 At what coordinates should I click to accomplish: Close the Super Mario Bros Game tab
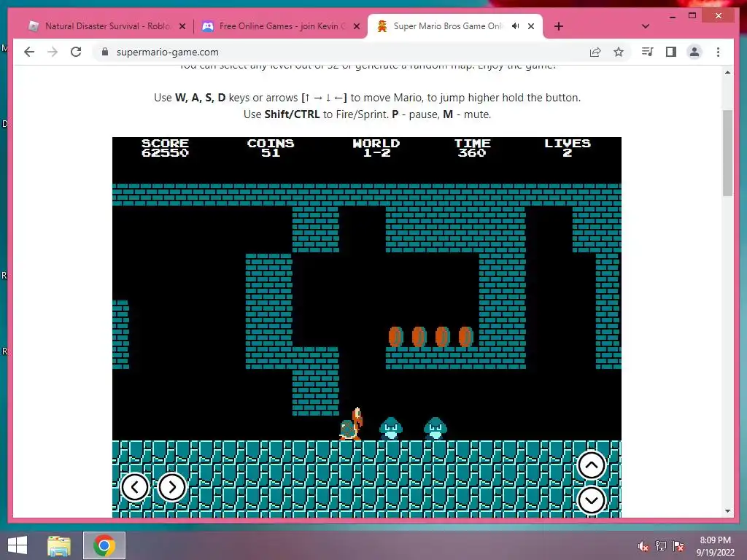pos(531,27)
